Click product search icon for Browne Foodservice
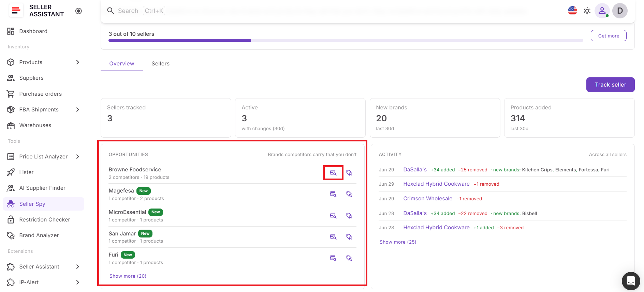Screen dimensions: 644x292 [333, 173]
